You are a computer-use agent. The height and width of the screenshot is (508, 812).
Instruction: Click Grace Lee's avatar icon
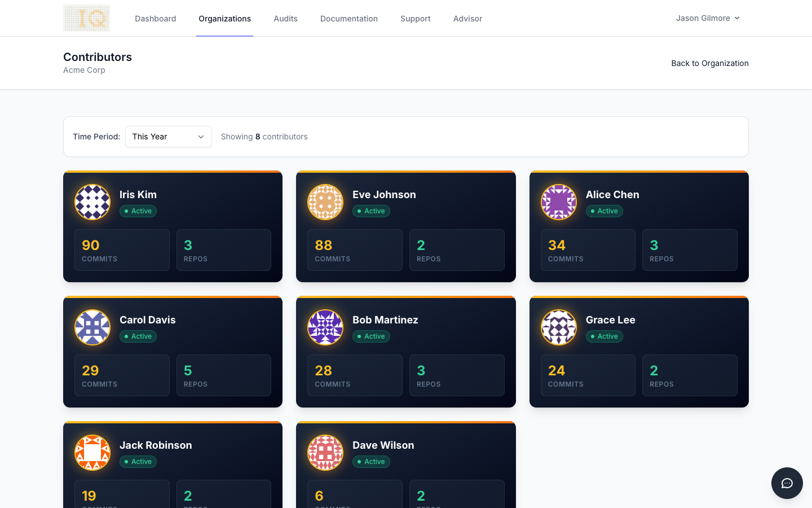pyautogui.click(x=559, y=327)
